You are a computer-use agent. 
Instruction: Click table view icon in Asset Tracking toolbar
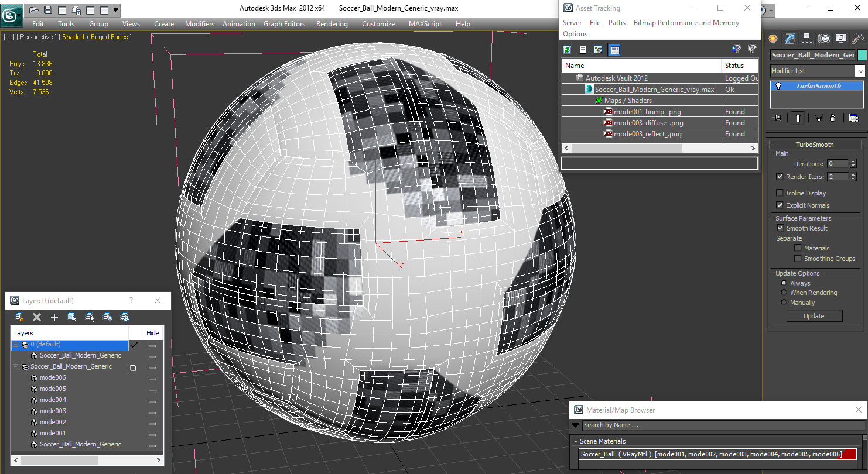tap(614, 50)
